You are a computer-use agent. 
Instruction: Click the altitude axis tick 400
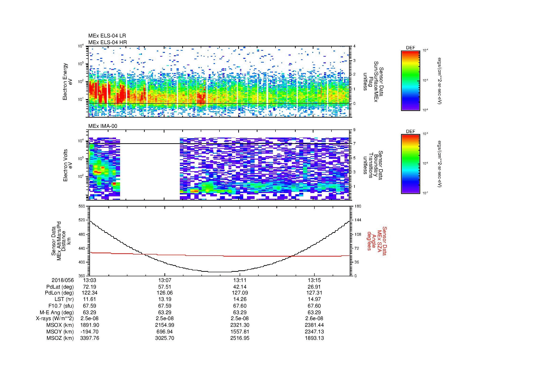(82, 262)
